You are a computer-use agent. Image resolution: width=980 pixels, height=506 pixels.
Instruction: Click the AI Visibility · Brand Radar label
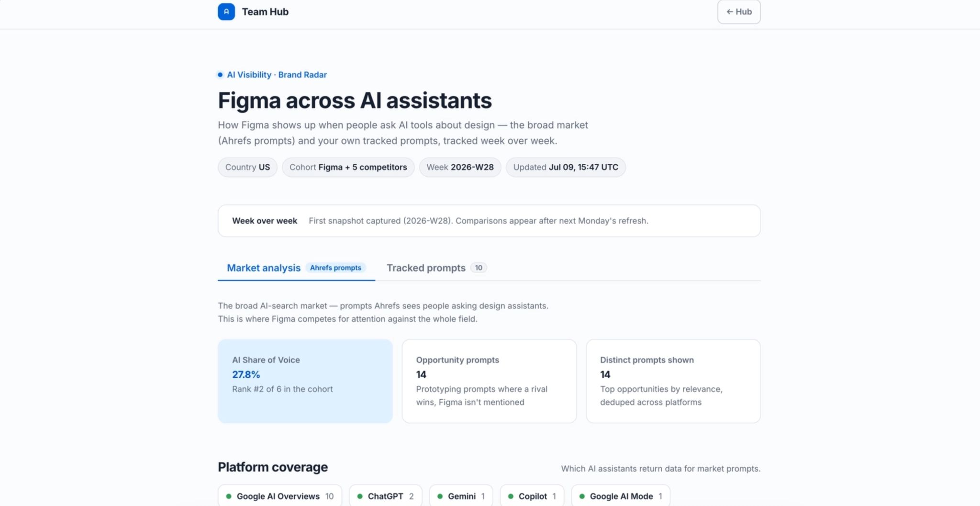[x=277, y=75]
